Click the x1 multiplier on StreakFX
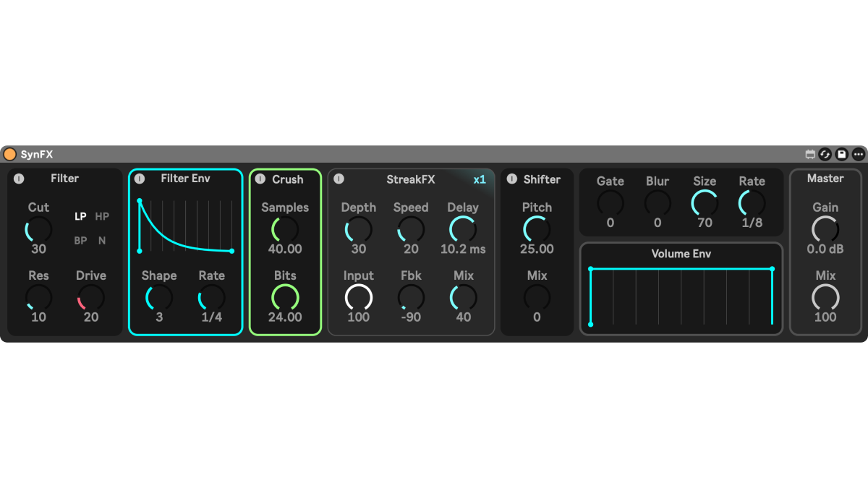 [480, 179]
